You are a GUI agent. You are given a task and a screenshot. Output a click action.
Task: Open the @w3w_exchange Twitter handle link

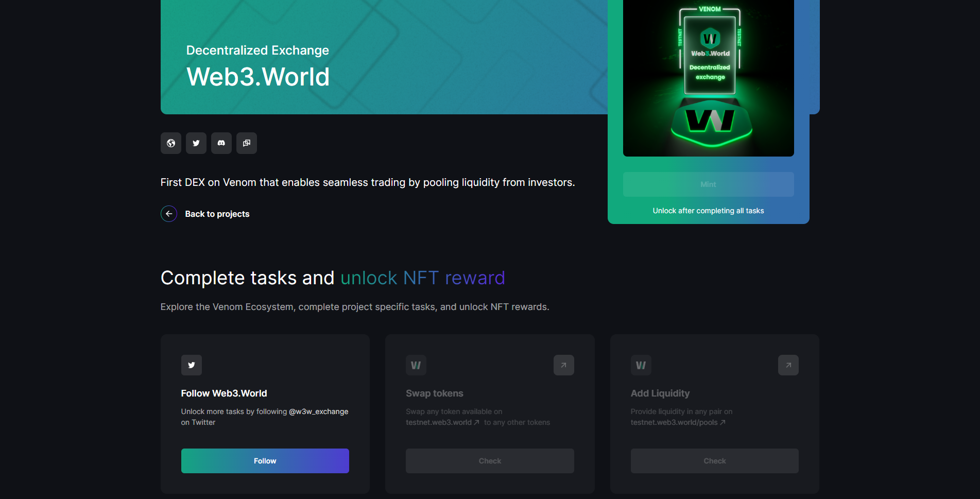pos(318,411)
